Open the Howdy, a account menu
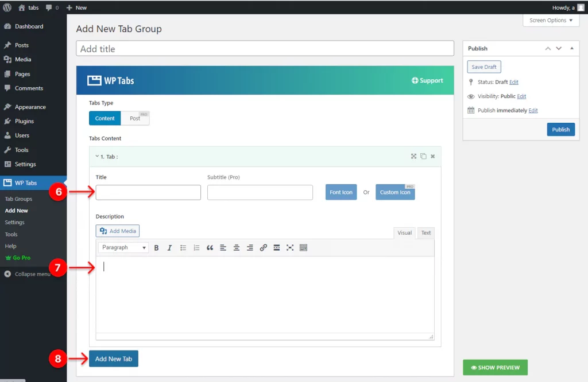Viewport: 588px width, 382px height. 568,7
